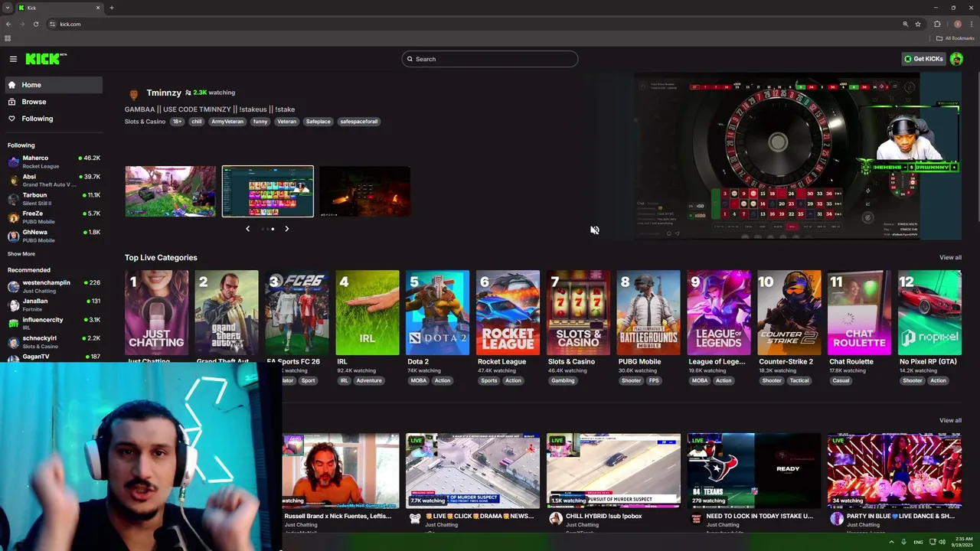Open influencercity recommended channel
The height and width of the screenshot is (551, 980).
(54, 323)
